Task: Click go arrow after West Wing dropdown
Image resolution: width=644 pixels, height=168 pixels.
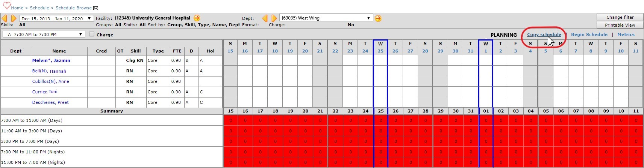Action: (378, 18)
